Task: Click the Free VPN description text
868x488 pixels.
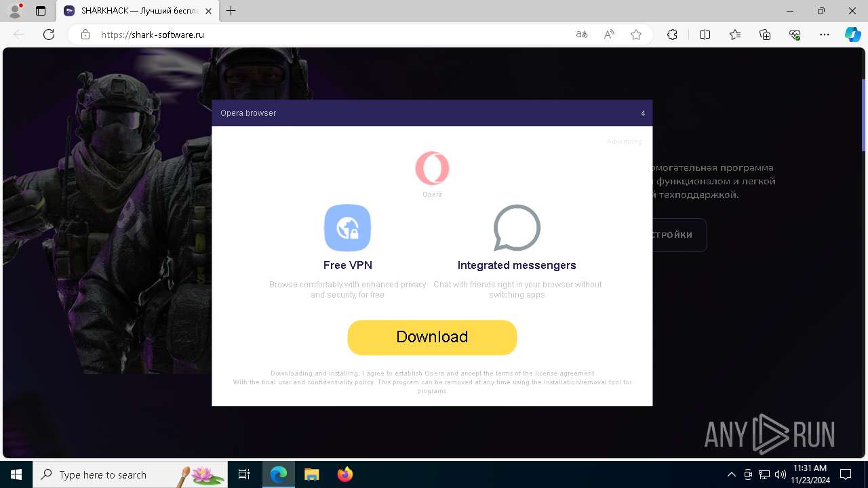Action: [348, 289]
